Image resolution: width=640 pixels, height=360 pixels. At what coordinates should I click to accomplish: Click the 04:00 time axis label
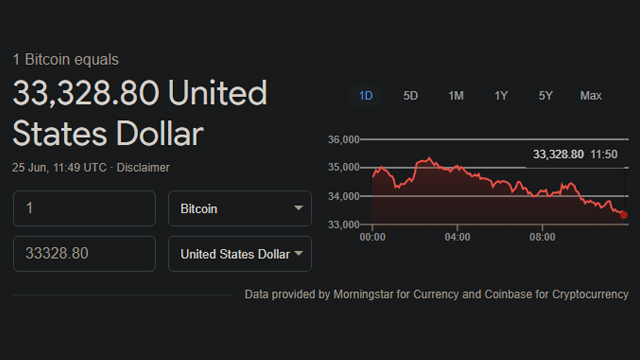click(457, 237)
